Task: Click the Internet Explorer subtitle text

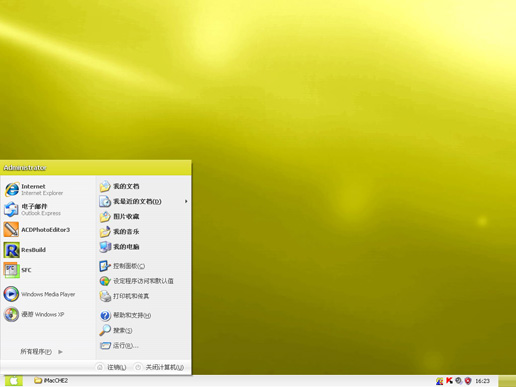Action: 42,193
